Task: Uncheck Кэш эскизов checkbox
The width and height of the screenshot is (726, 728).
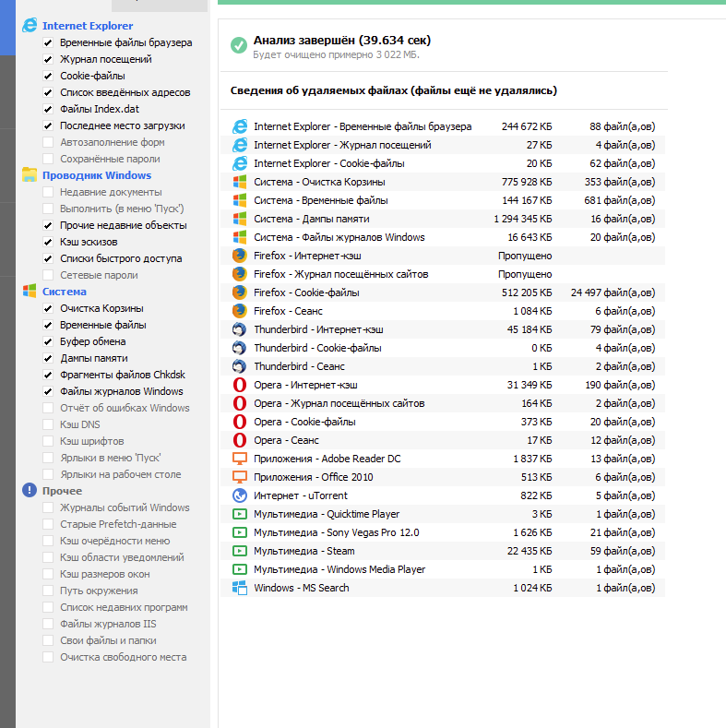Action: pos(48,242)
